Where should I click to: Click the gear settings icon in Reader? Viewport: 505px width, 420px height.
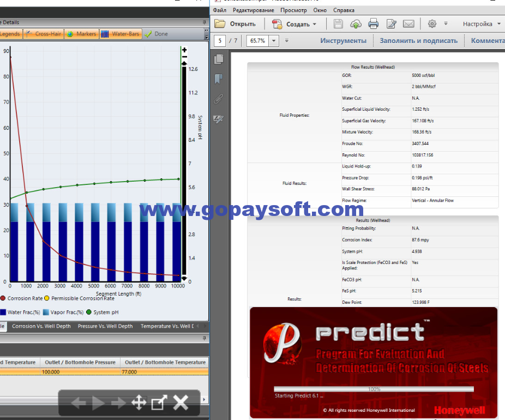432,23
